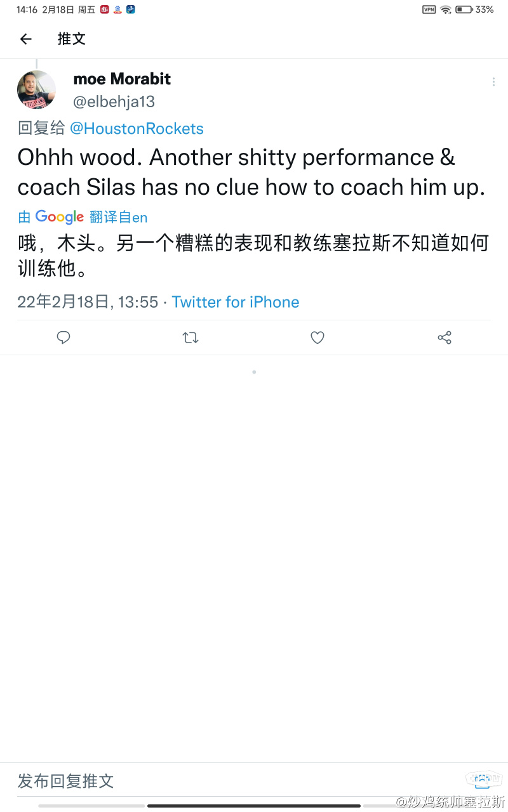Tap the red notification icon in status bar

click(x=104, y=9)
